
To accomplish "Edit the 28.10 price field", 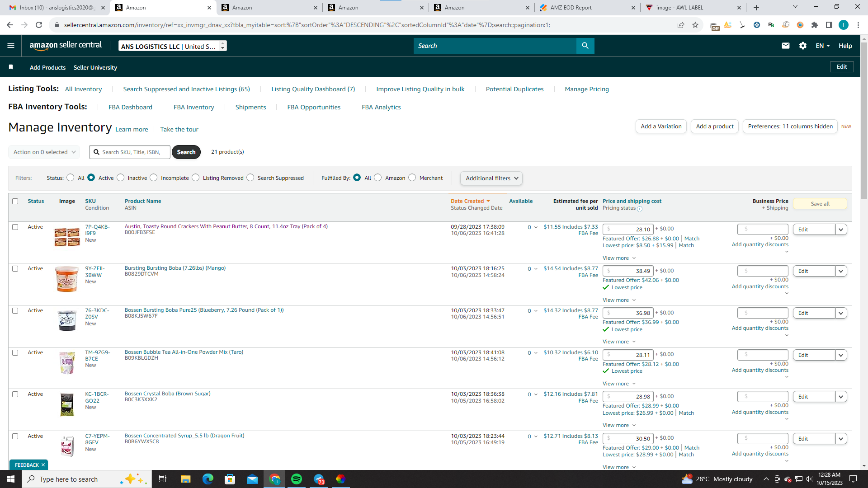I will pyautogui.click(x=628, y=230).
